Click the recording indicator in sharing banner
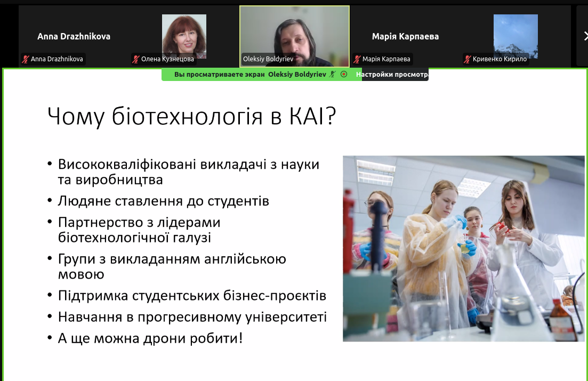588x381 pixels. [343, 74]
